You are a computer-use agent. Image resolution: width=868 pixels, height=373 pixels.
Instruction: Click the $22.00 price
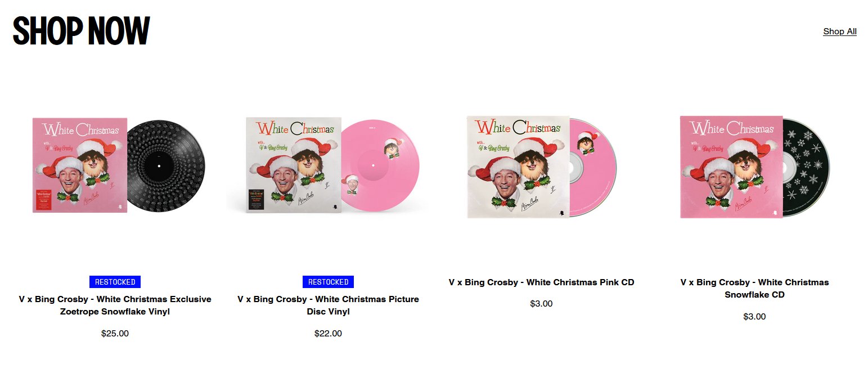click(328, 333)
